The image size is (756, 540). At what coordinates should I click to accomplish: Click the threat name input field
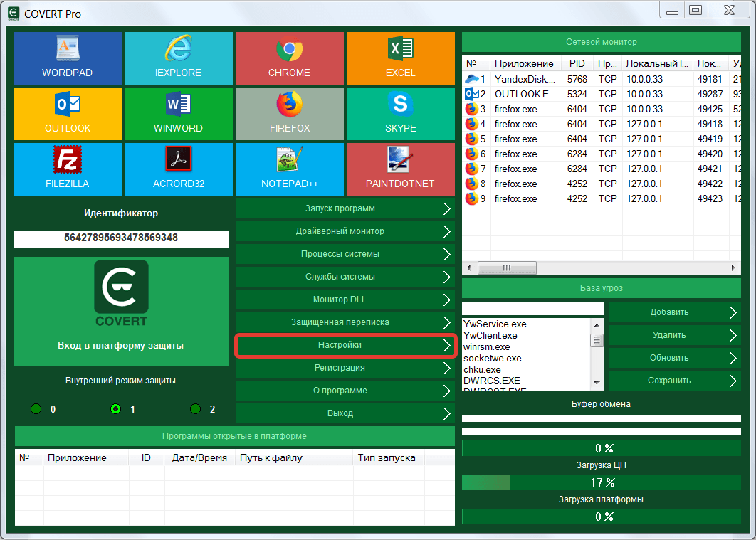pos(532,309)
